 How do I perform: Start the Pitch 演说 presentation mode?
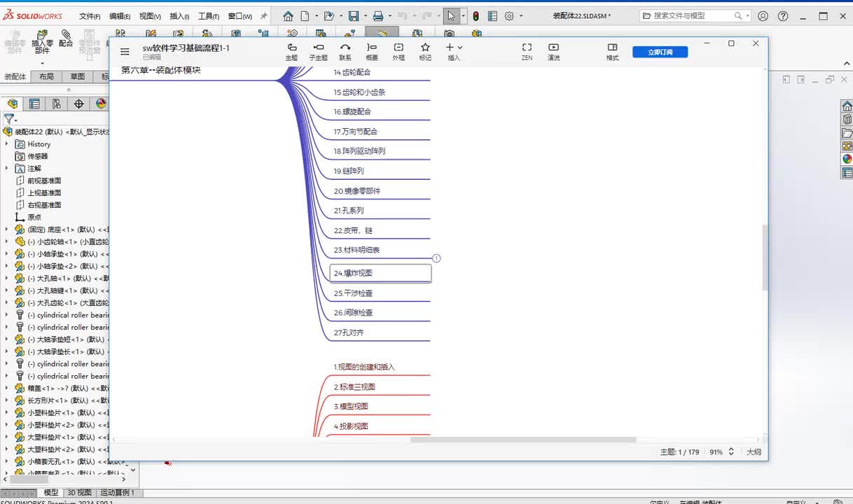click(x=554, y=52)
